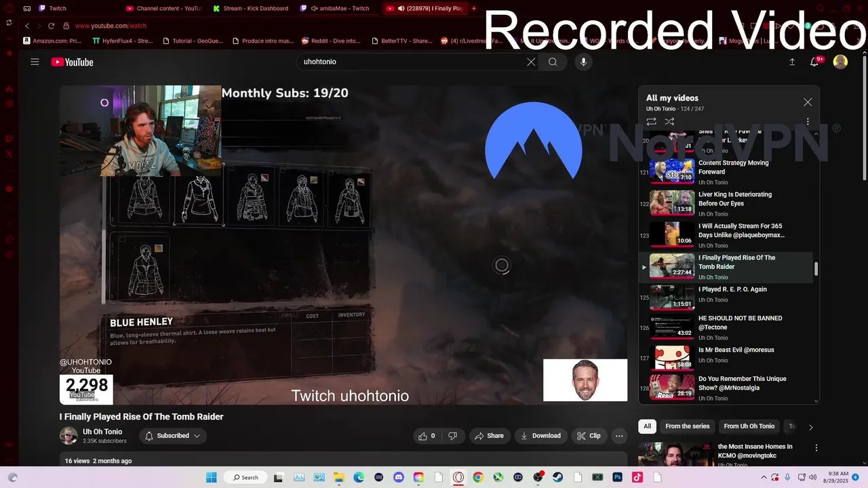Switch to Stream - Kick Dashboard tab
The image size is (868, 488).
[251, 9]
